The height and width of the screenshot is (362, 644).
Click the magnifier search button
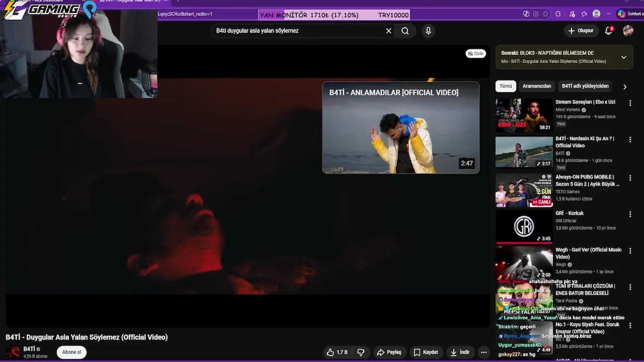405,31
